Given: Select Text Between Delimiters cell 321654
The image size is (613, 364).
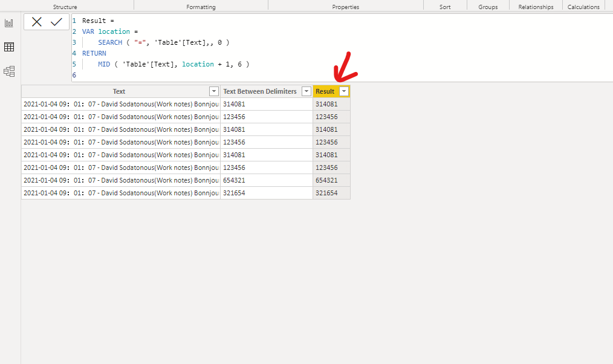Looking at the screenshot, I should [267, 193].
